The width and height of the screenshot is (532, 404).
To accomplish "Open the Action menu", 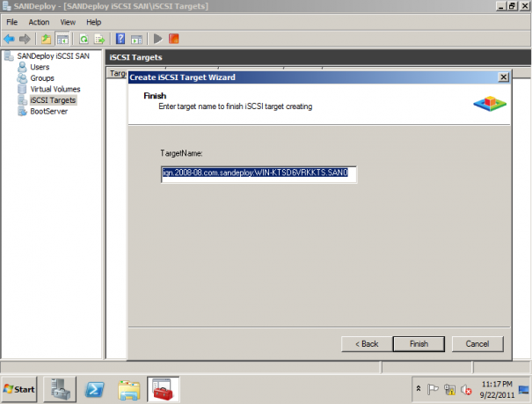I will (x=39, y=22).
